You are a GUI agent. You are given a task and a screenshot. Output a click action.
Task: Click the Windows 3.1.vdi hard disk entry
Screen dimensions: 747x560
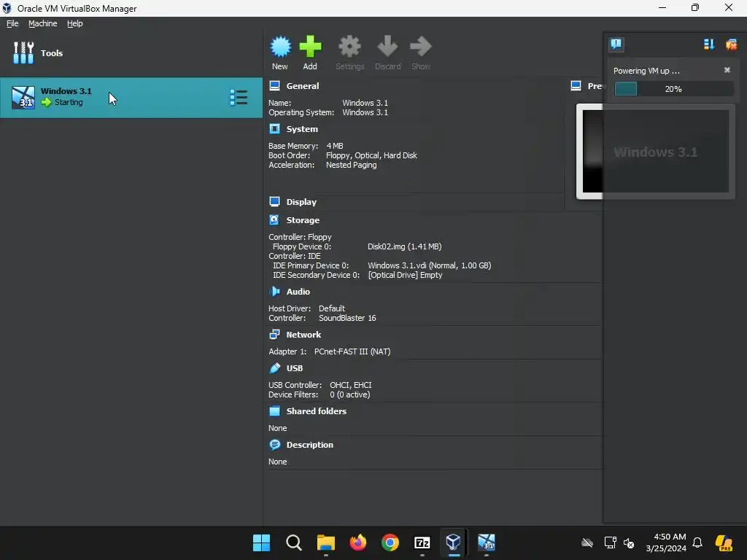[429, 265]
